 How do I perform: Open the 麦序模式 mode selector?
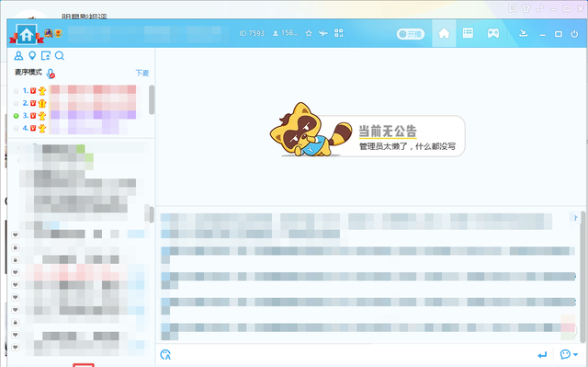click(x=28, y=72)
